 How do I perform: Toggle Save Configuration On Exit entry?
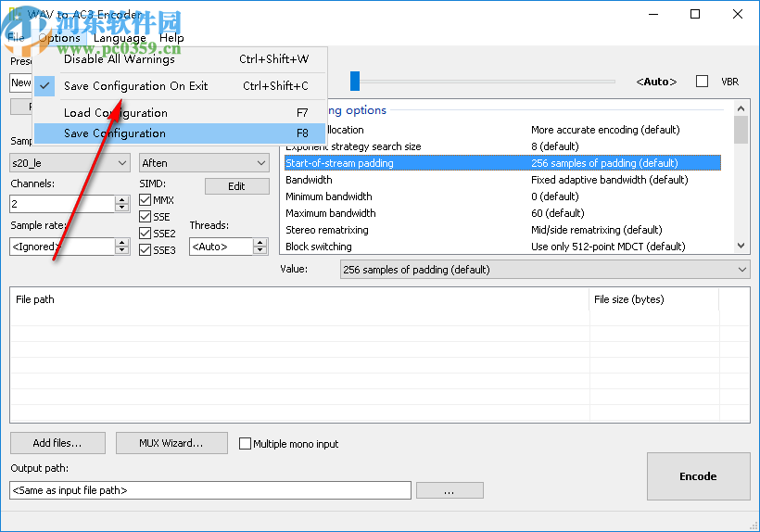pyautogui.click(x=181, y=86)
